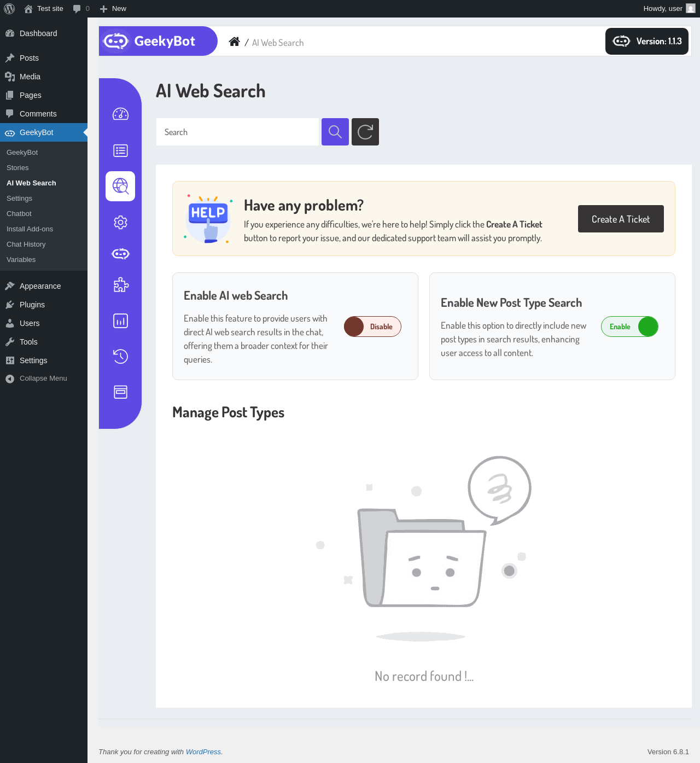The image size is (700, 763).
Task: Open Users in WordPress menu
Action: point(44,323)
